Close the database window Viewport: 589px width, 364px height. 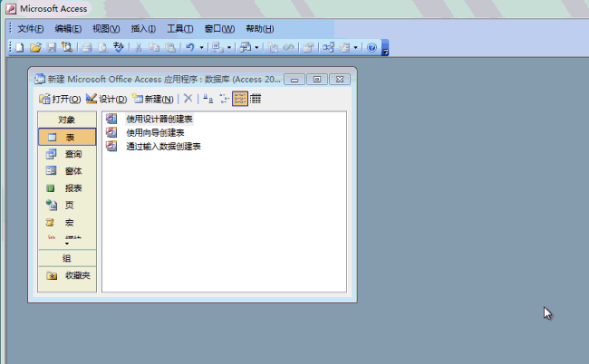pos(340,80)
